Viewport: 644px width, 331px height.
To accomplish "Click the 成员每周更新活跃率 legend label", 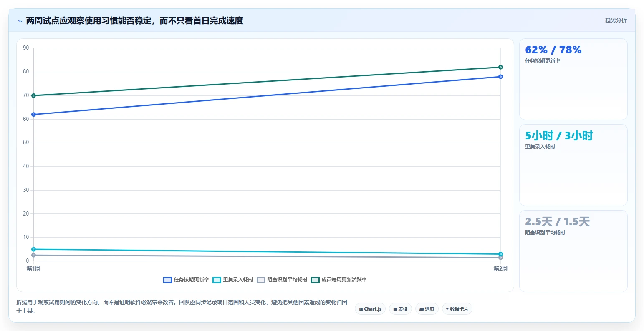I will point(344,280).
